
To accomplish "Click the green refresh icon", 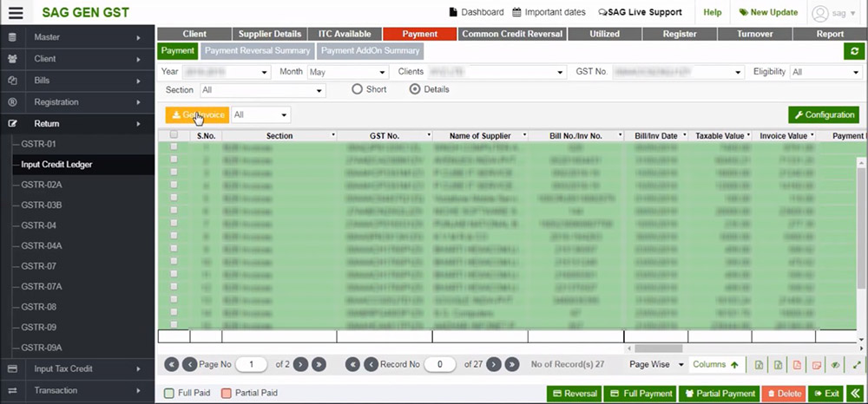I will [856, 51].
